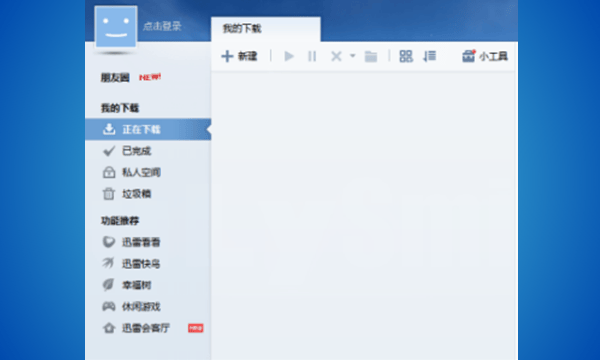Viewport: 600px width, 360px height.
Task: Open the sort order icon in the toolbar
Action: (429, 56)
